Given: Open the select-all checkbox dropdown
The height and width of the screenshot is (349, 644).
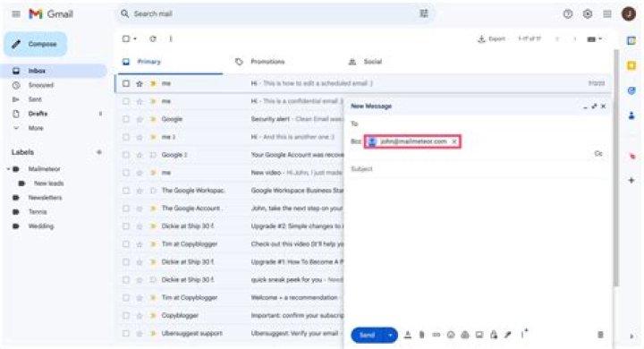Looking at the screenshot, I should (x=135, y=38).
